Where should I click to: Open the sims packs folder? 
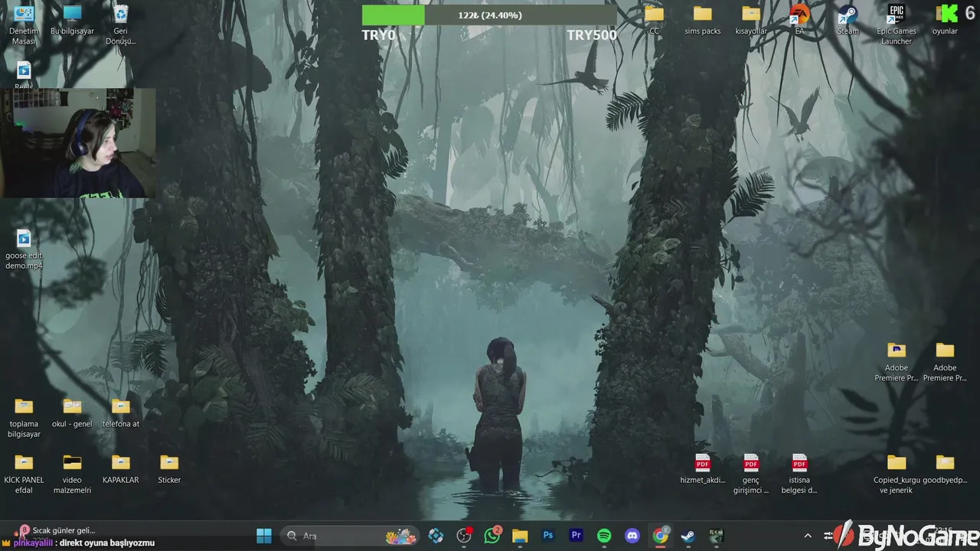pyautogui.click(x=702, y=21)
